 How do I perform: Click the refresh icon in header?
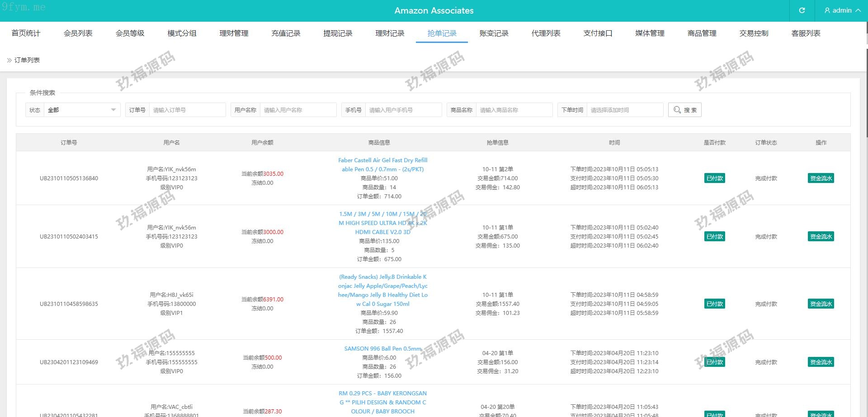[802, 10]
